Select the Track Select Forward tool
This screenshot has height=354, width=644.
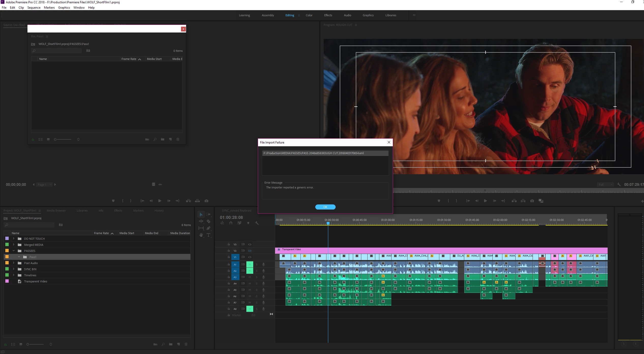coord(208,215)
